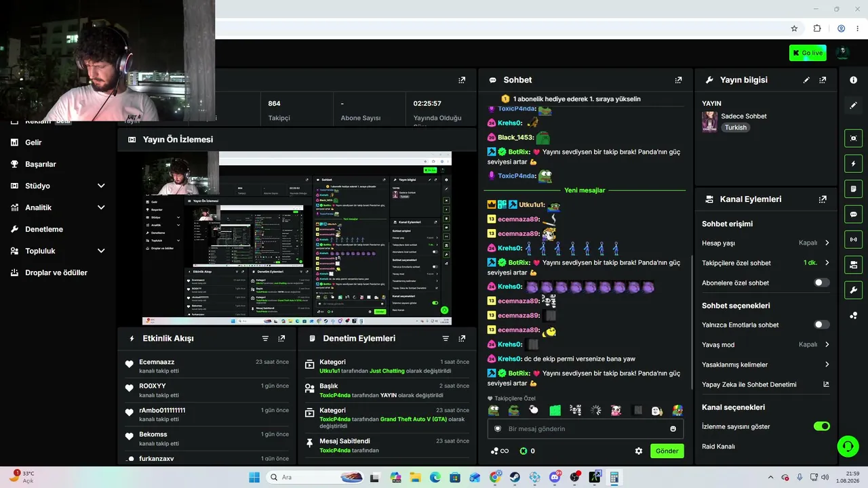The image size is (868, 488).
Task: Open chat settings gear icon
Action: (638, 451)
